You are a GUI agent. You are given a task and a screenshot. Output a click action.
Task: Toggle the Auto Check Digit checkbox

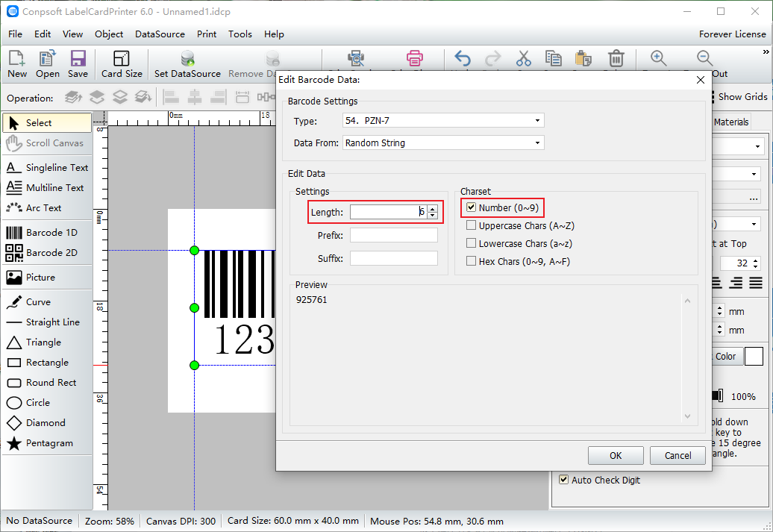click(x=563, y=479)
